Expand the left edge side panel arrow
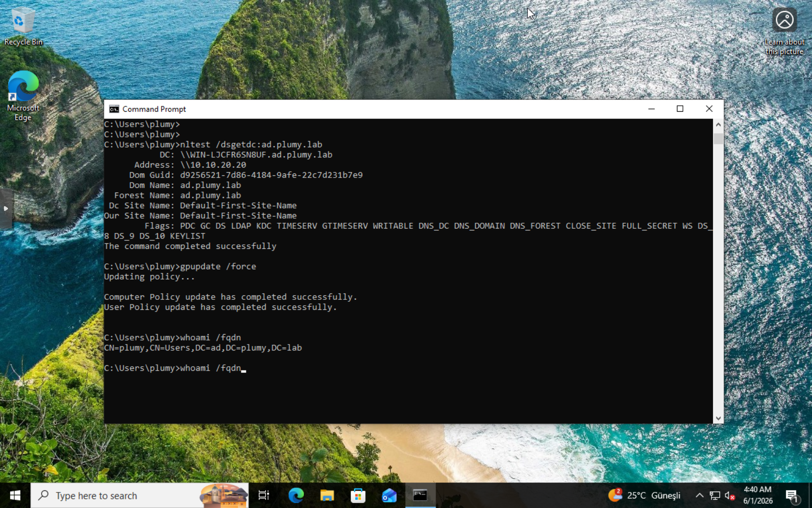 (6, 209)
